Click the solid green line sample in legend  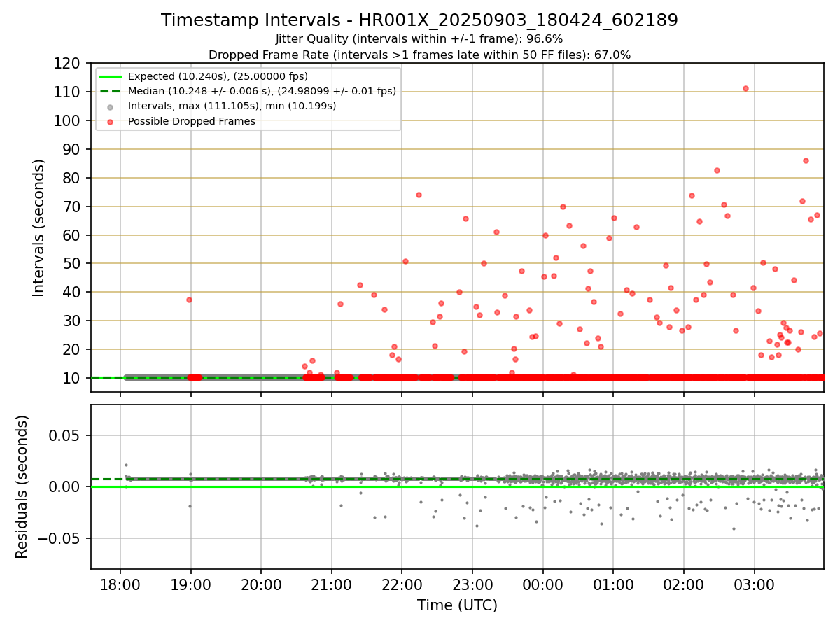click(111, 76)
